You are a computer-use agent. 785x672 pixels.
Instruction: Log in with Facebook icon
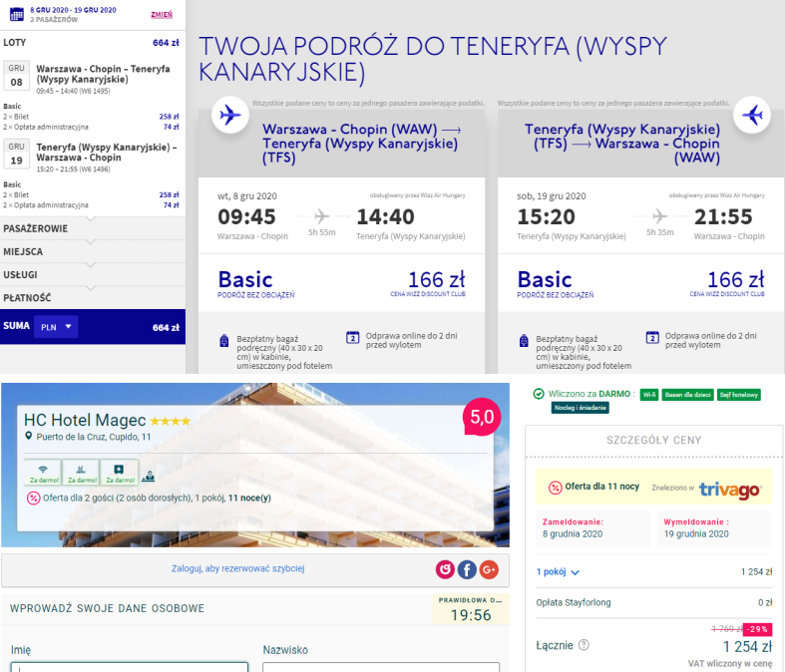467,569
